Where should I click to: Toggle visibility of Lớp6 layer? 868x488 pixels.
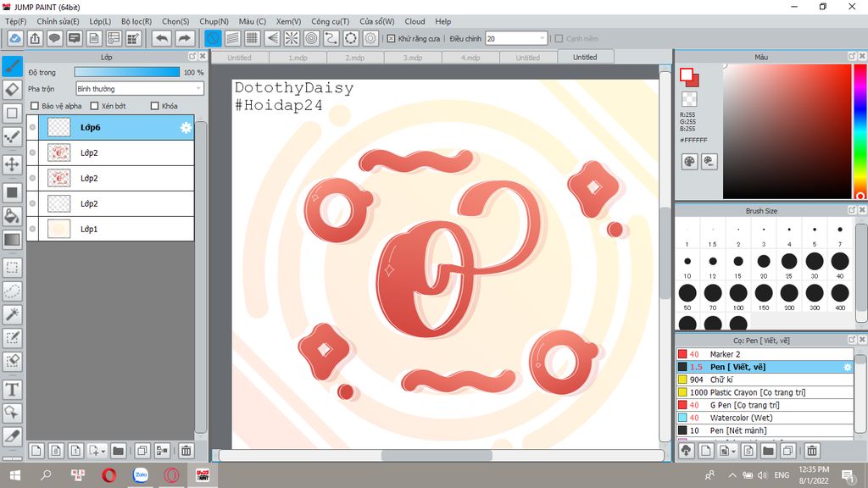pos(33,127)
